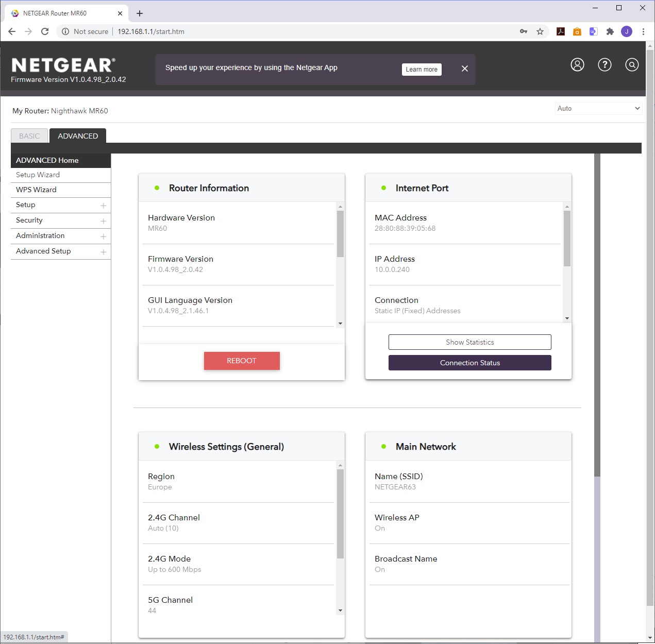Screen dimensions: 655x644
Task: Click the Show Statistics button
Action: pos(470,342)
